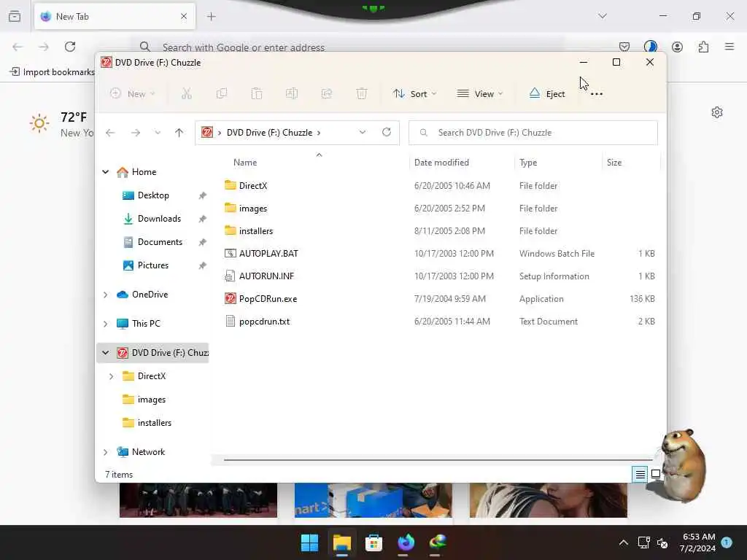The image size is (747, 560).
Task: Click the Cut scissors icon in Explorer toolbar
Action: coord(186,93)
